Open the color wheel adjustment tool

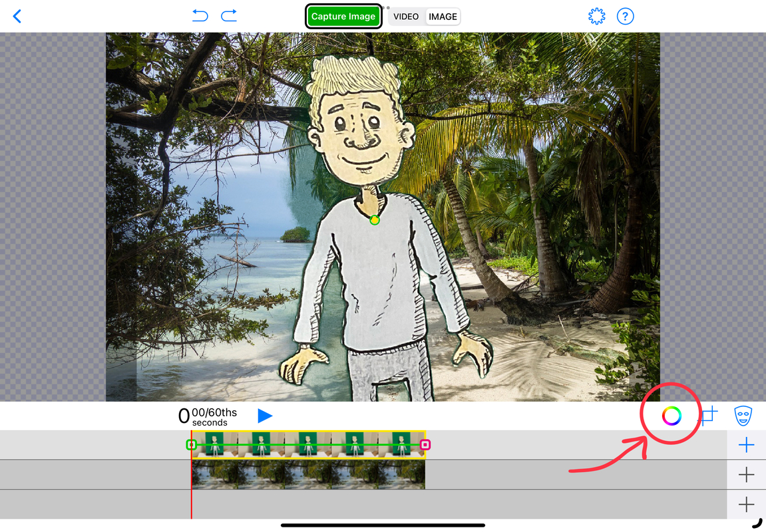pyautogui.click(x=671, y=416)
